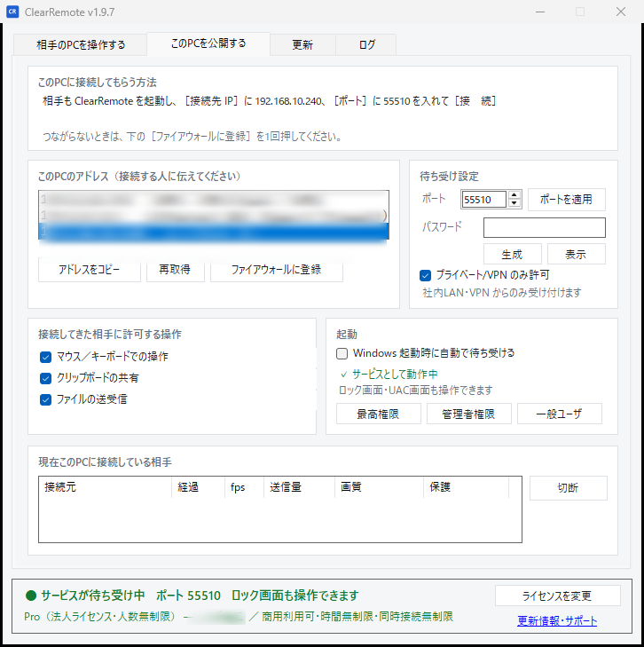Click the green service status indicator dot
The image size is (644, 647).
(x=31, y=596)
